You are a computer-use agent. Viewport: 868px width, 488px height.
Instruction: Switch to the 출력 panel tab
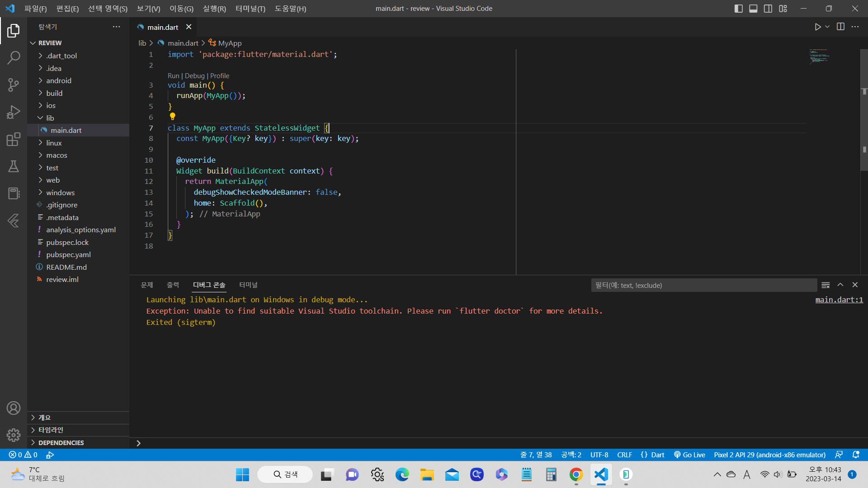click(x=173, y=285)
